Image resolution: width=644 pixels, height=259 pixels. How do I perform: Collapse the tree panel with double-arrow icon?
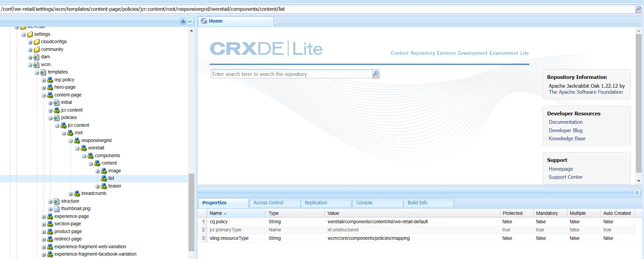click(x=190, y=22)
